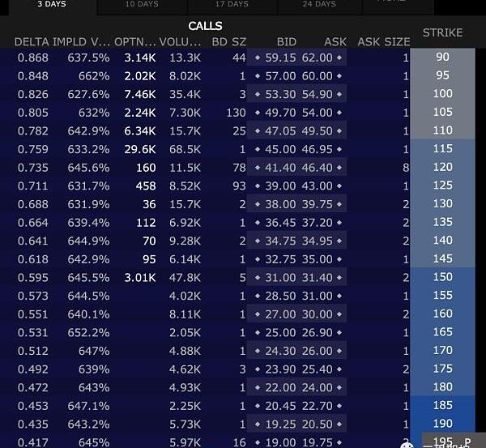Click the 41.40 bid price
The image size is (486, 448).
(280, 168)
